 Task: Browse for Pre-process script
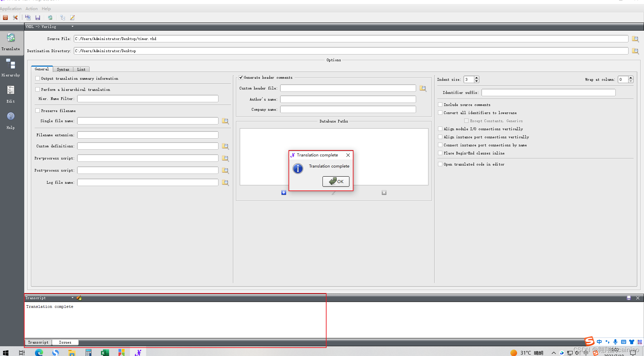point(225,158)
